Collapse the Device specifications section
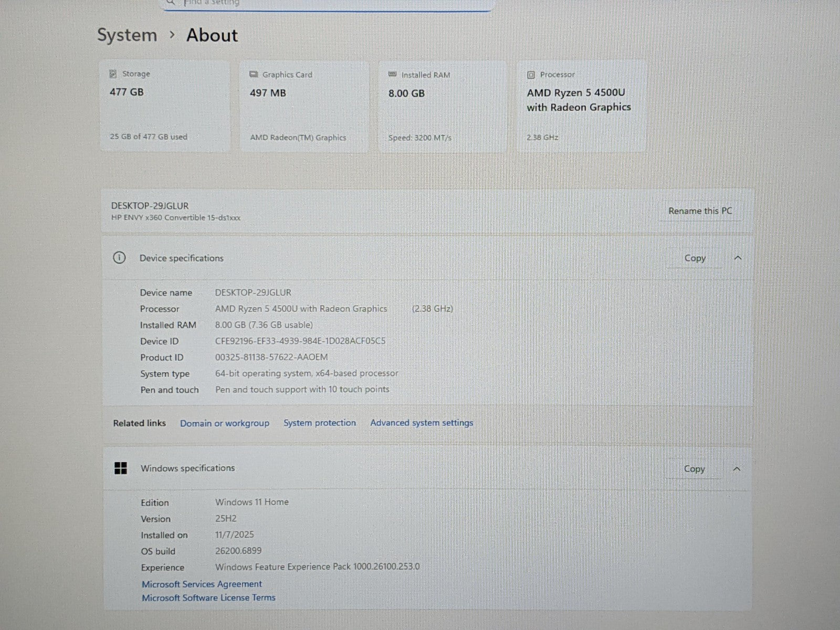The width and height of the screenshot is (840, 630). tap(738, 258)
